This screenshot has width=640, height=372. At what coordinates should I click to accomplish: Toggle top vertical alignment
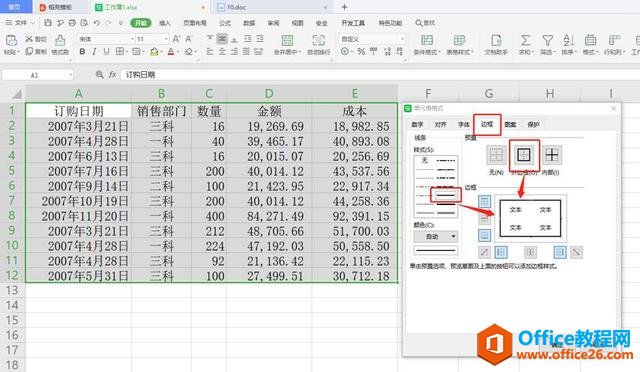[210, 39]
